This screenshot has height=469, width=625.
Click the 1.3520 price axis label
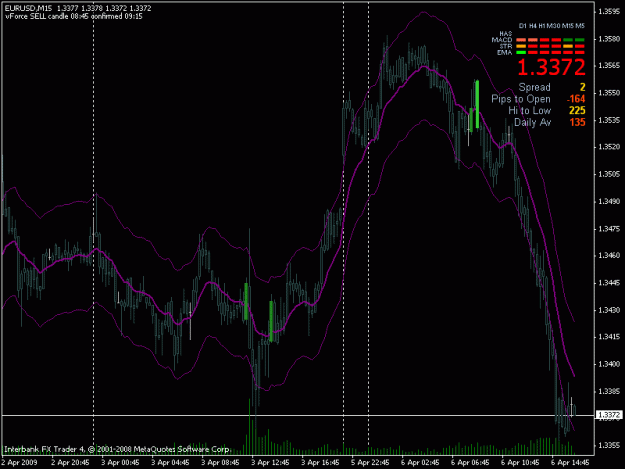pyautogui.click(x=609, y=147)
